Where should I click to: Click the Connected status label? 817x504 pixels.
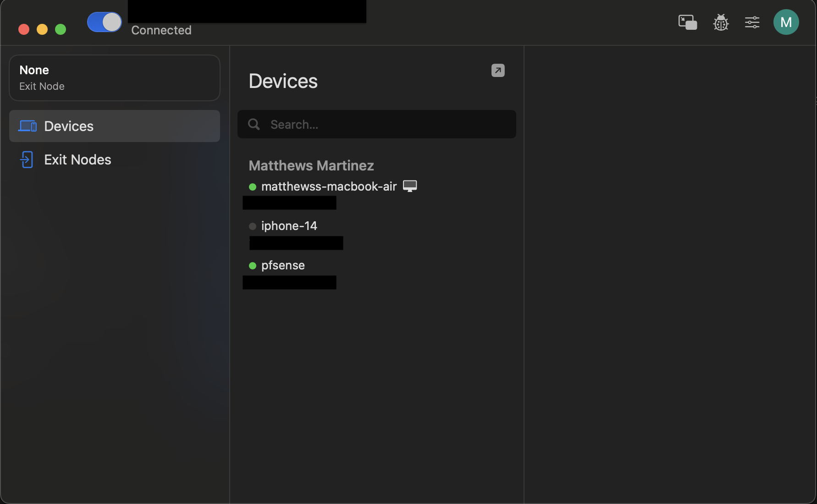(x=161, y=30)
